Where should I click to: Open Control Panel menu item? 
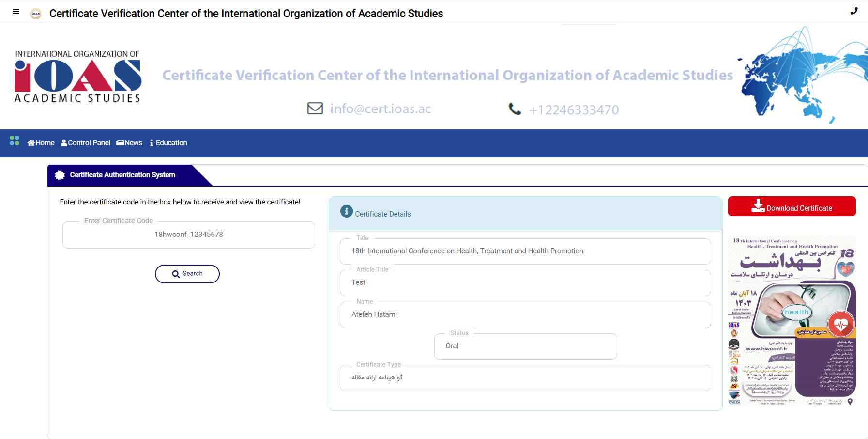(x=86, y=143)
